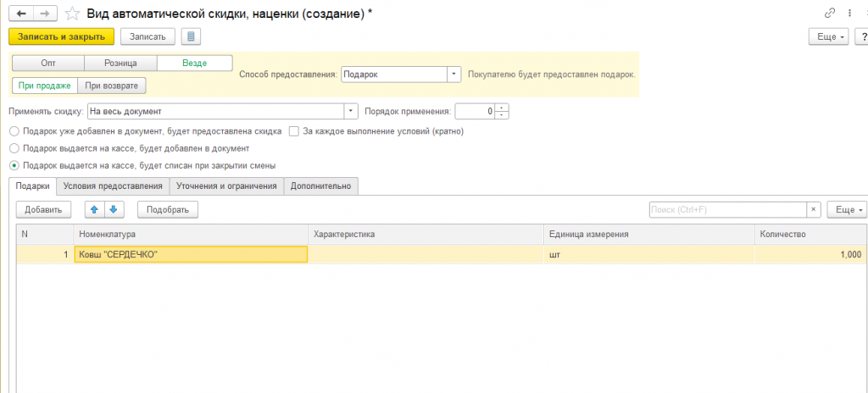868x393 pixels.
Task: Click the Способ предоставления field with Подарок
Action: click(x=394, y=75)
